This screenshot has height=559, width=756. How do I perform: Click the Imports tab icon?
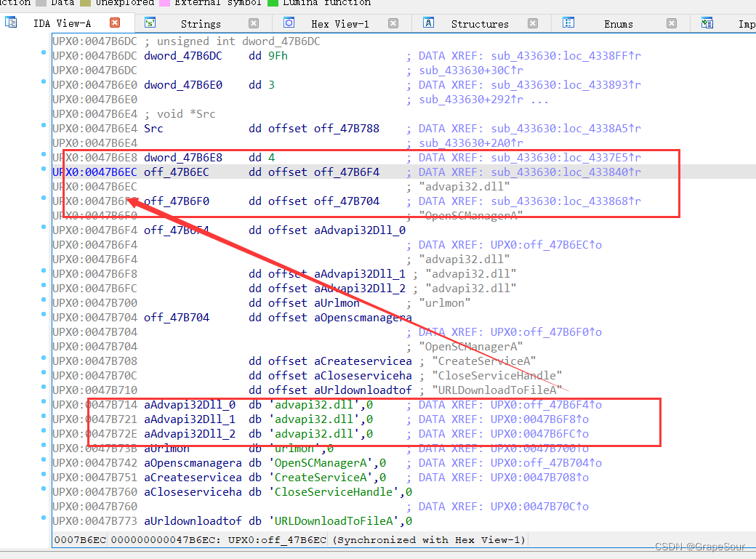click(x=707, y=23)
